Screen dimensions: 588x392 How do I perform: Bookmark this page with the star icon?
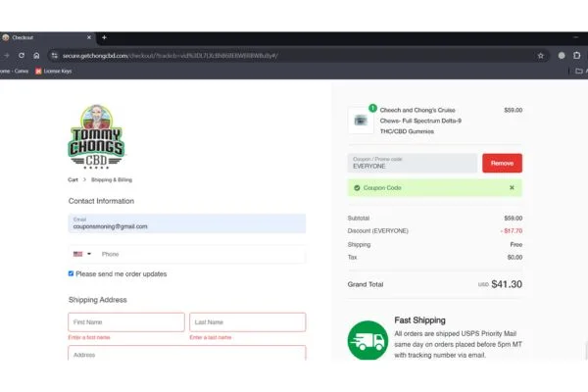[541, 56]
